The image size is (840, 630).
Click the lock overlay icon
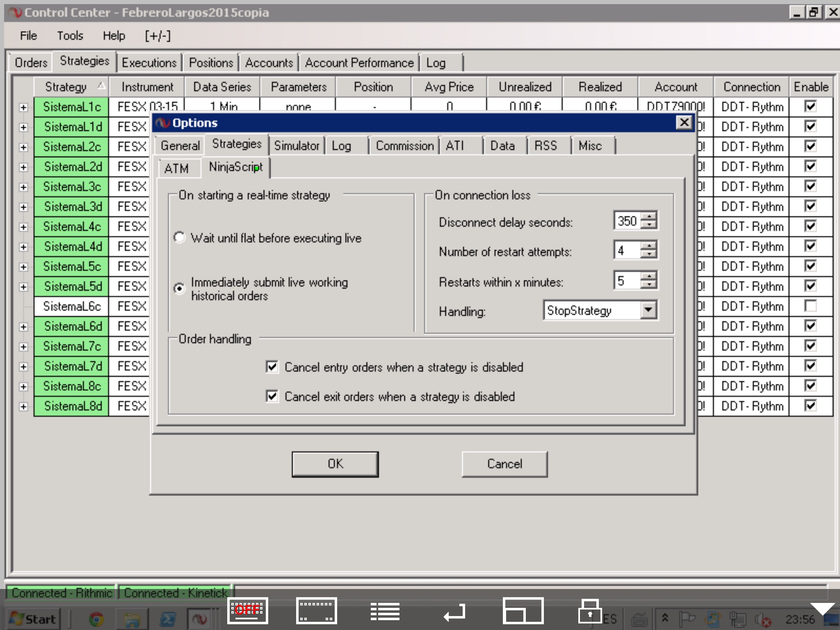click(590, 611)
